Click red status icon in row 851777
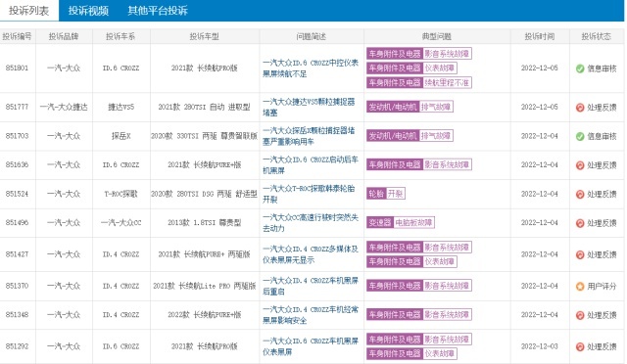 click(580, 107)
